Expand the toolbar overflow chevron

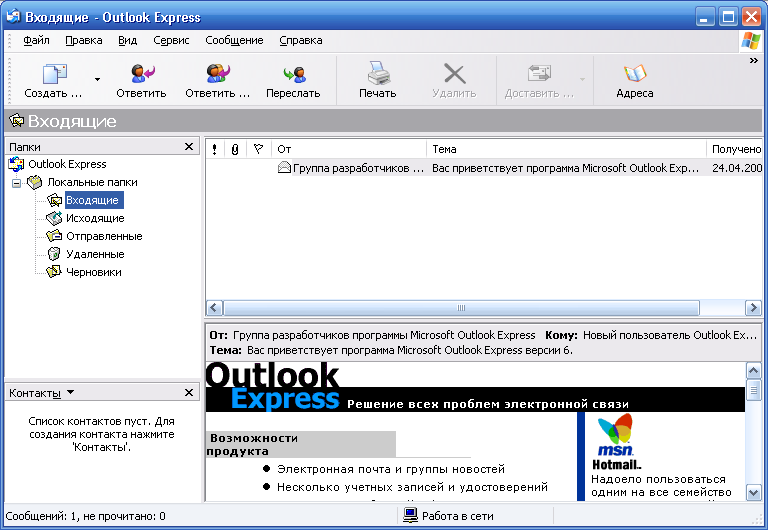click(x=753, y=61)
